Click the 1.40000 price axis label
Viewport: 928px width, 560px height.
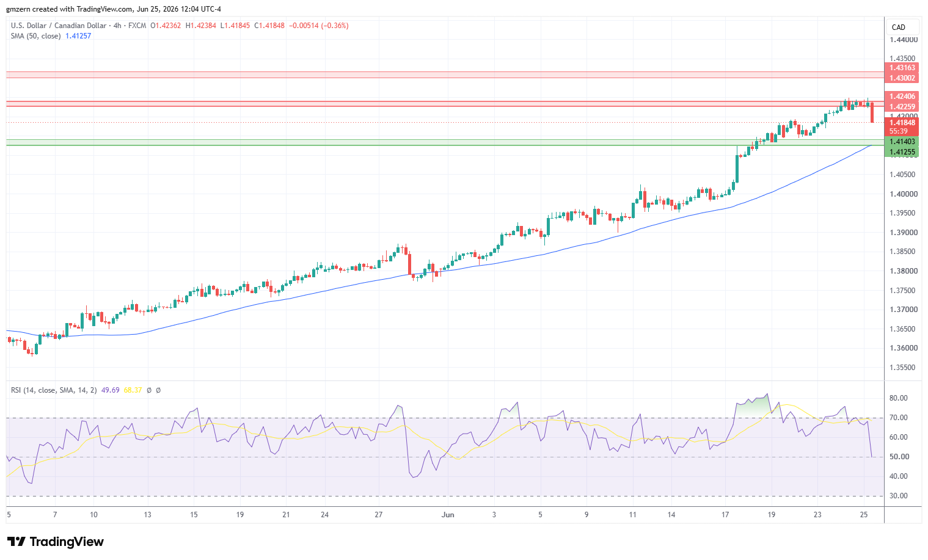903,194
